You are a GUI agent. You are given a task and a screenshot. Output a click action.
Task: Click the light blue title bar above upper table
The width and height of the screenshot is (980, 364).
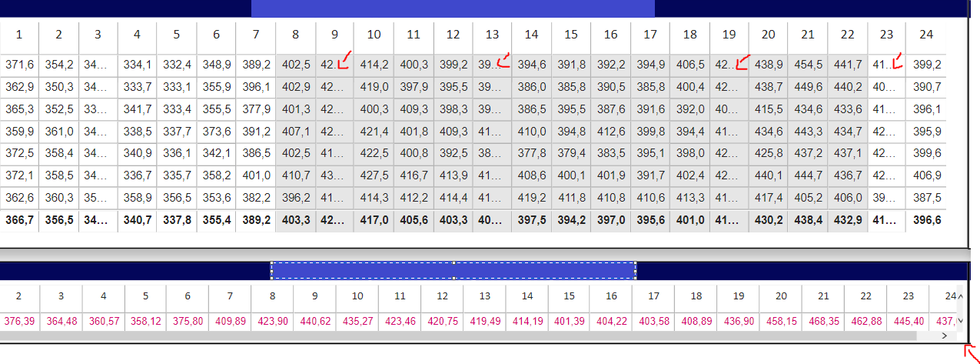(453, 8)
